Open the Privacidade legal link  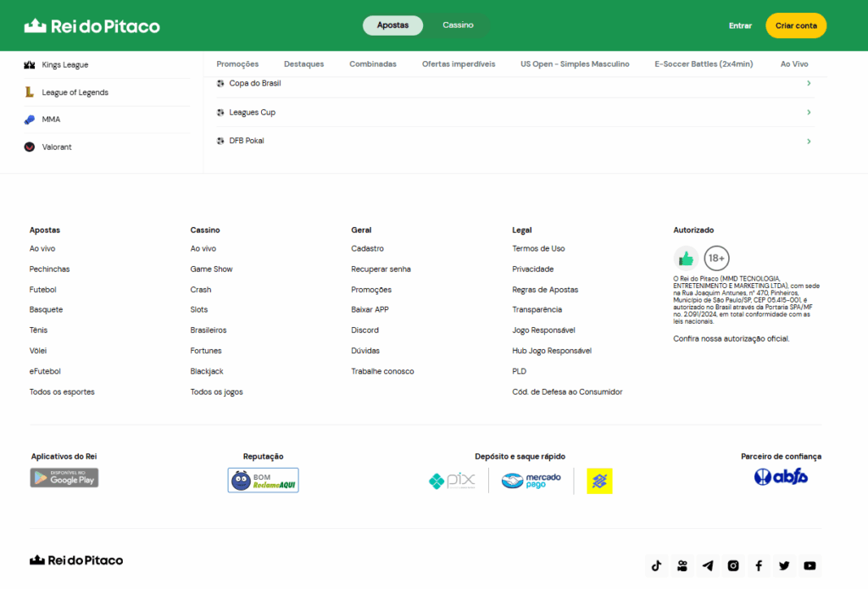(532, 269)
